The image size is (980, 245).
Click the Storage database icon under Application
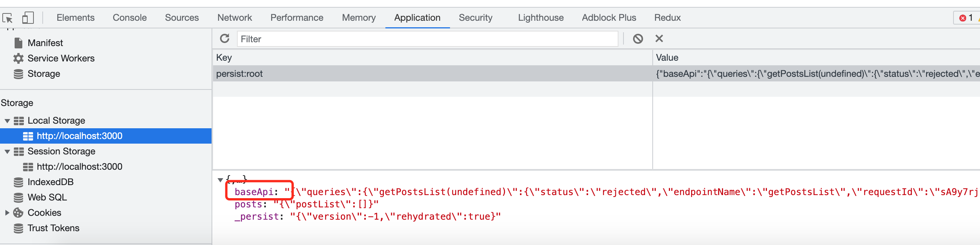pos(18,74)
